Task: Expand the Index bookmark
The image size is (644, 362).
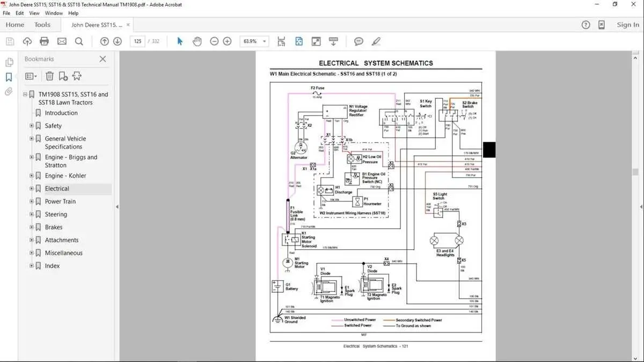Action: click(32, 266)
